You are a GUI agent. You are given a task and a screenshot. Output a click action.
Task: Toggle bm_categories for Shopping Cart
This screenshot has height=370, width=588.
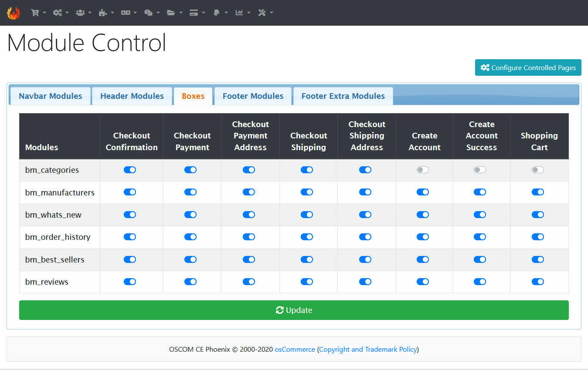point(538,170)
